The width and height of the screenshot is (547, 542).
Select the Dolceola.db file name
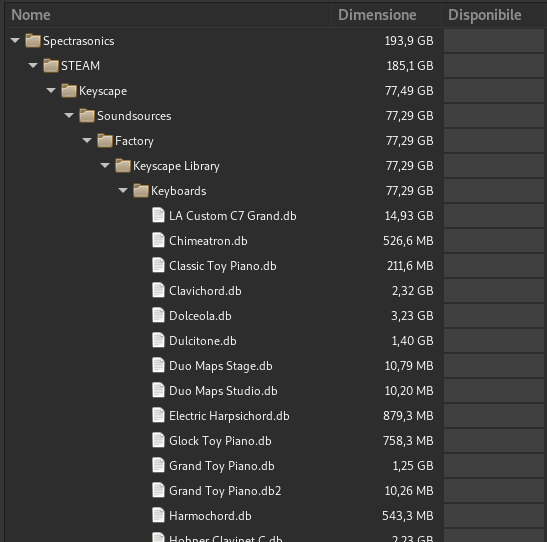(200, 316)
